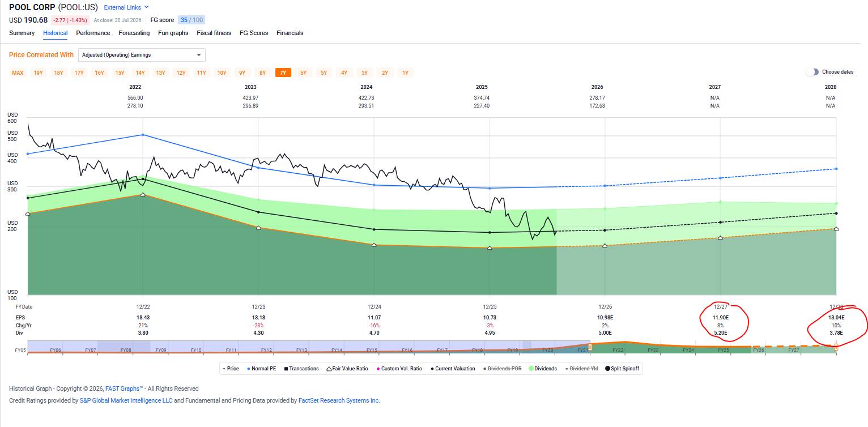
Task: Toggle the green Dividends legend entry
Action: coord(543,369)
